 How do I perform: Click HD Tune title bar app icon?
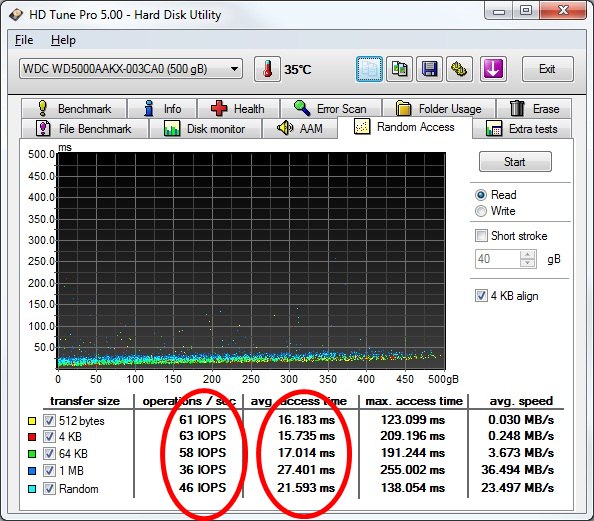pos(16,15)
